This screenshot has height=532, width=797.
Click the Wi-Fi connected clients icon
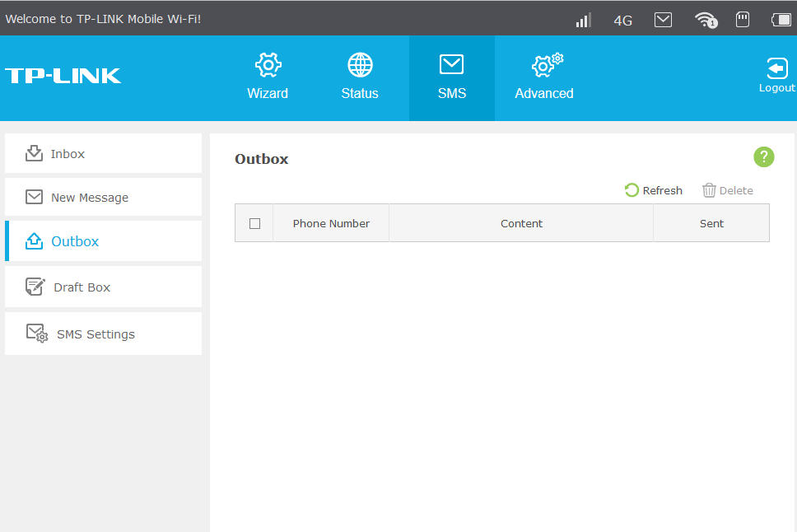click(x=706, y=20)
